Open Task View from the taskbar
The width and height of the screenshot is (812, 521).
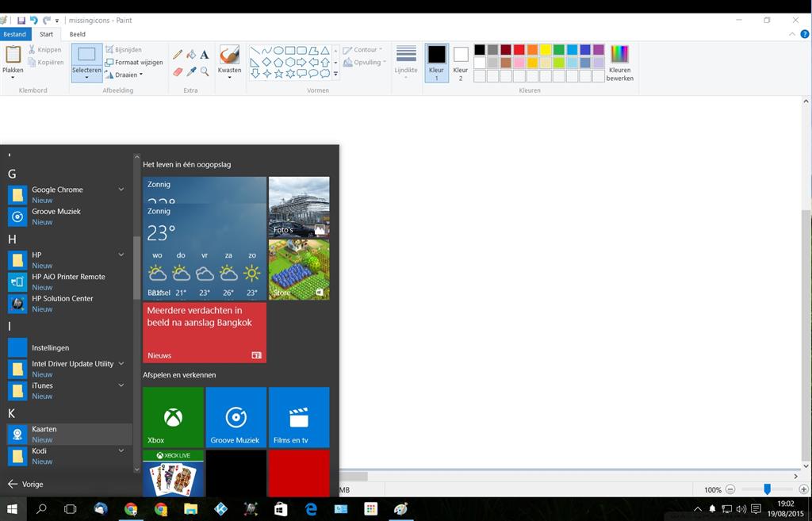[x=70, y=509]
